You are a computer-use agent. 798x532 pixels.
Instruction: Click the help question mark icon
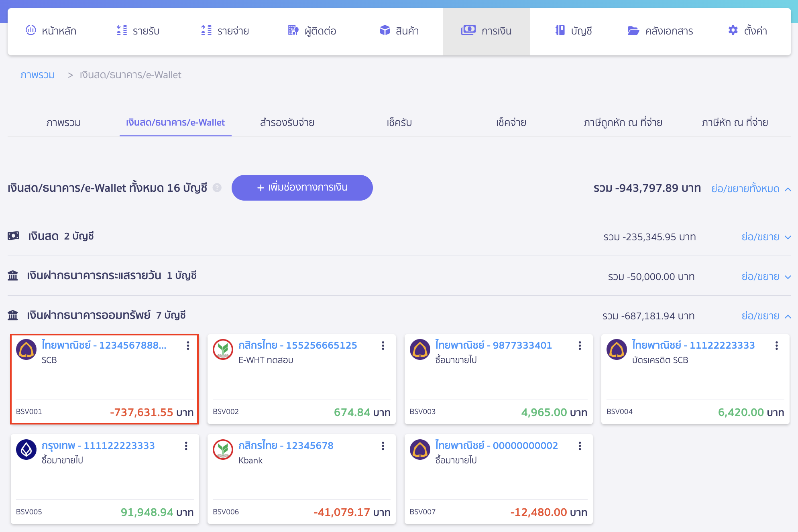coord(217,188)
